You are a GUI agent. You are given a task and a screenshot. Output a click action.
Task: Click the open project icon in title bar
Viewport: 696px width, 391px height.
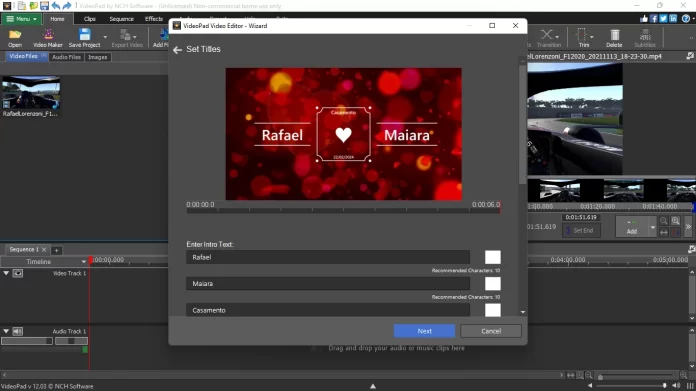(33, 6)
